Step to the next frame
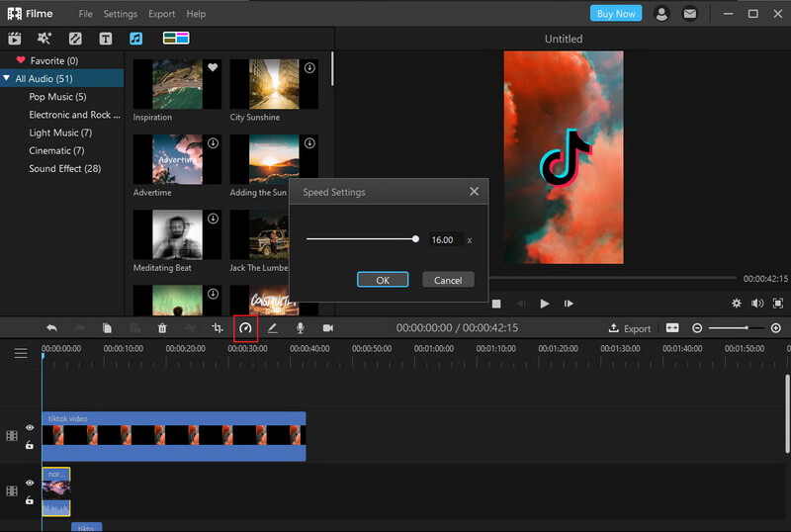This screenshot has height=532, width=791. (569, 304)
